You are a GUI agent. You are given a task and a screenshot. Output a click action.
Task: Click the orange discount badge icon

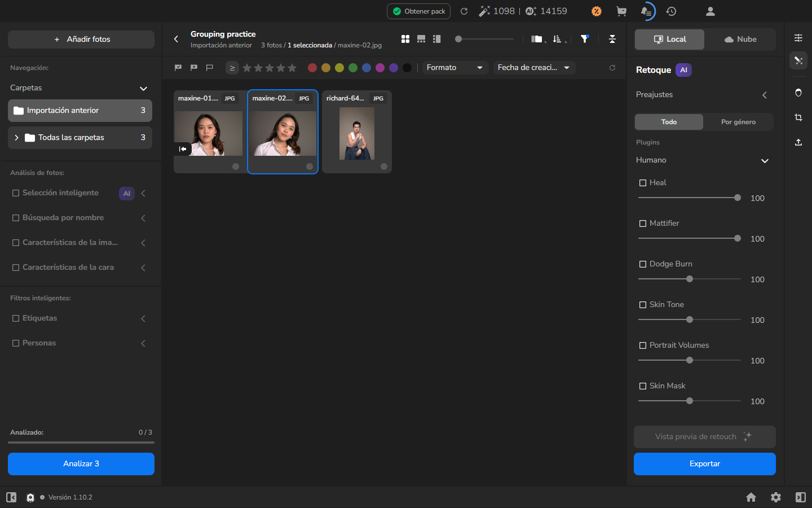(x=597, y=11)
